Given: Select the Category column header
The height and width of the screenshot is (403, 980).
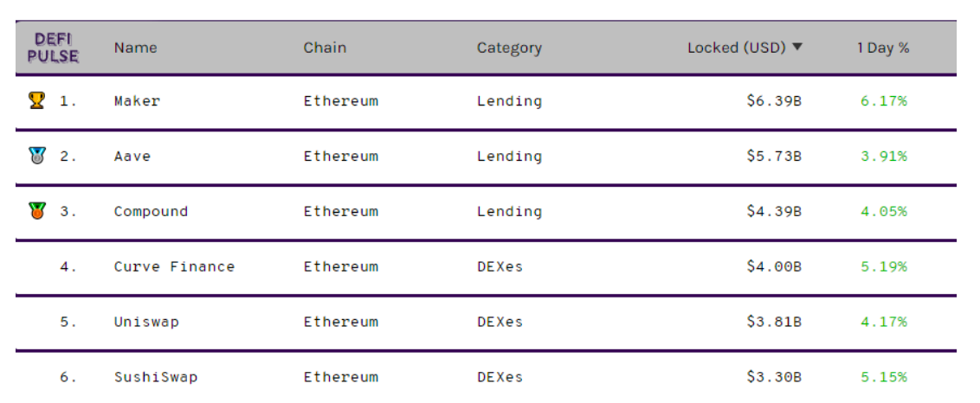Looking at the screenshot, I should tap(509, 48).
